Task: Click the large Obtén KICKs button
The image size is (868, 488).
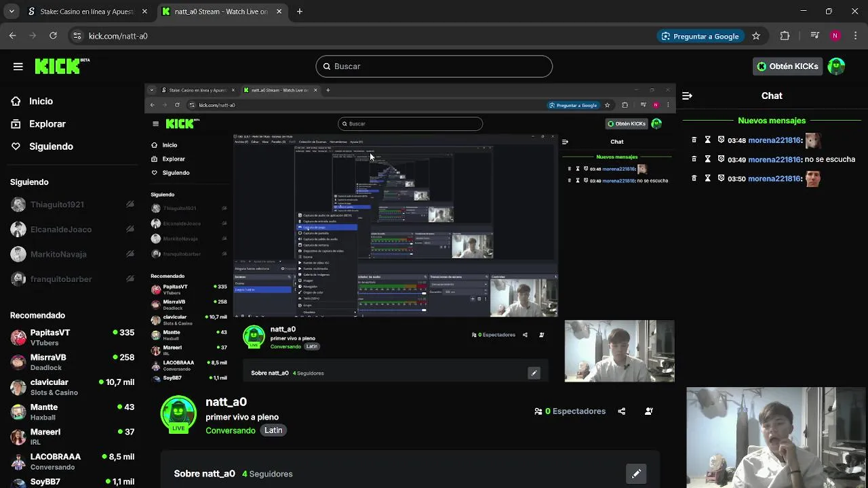Action: [788, 66]
